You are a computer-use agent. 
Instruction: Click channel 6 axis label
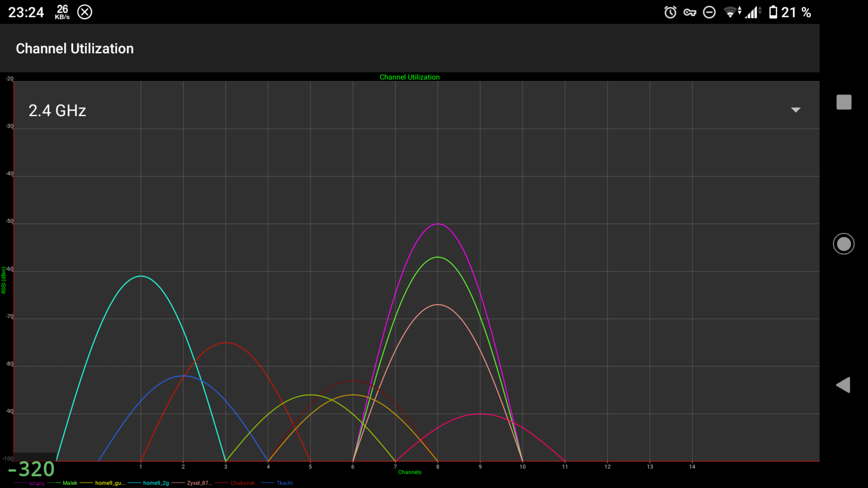click(353, 467)
